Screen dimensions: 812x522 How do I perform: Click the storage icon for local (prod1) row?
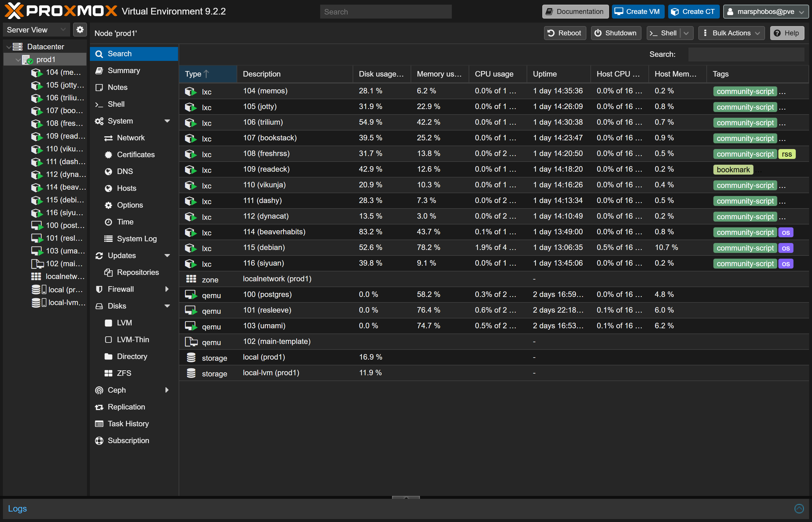(x=191, y=357)
